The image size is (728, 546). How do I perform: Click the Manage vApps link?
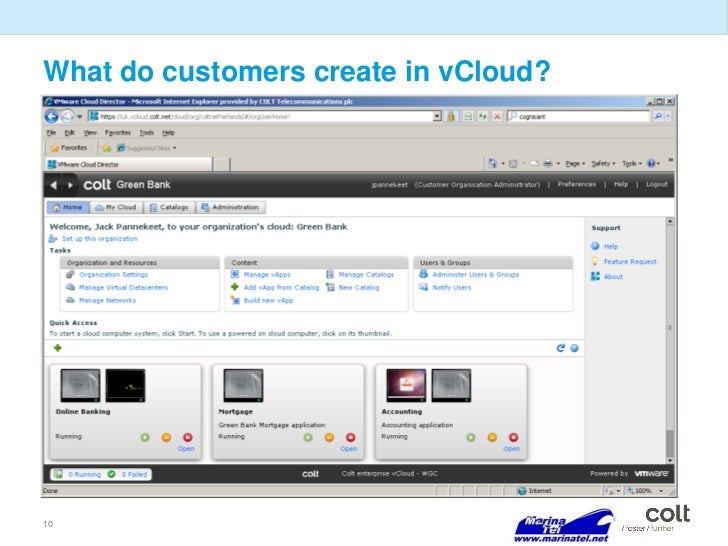coord(267,275)
